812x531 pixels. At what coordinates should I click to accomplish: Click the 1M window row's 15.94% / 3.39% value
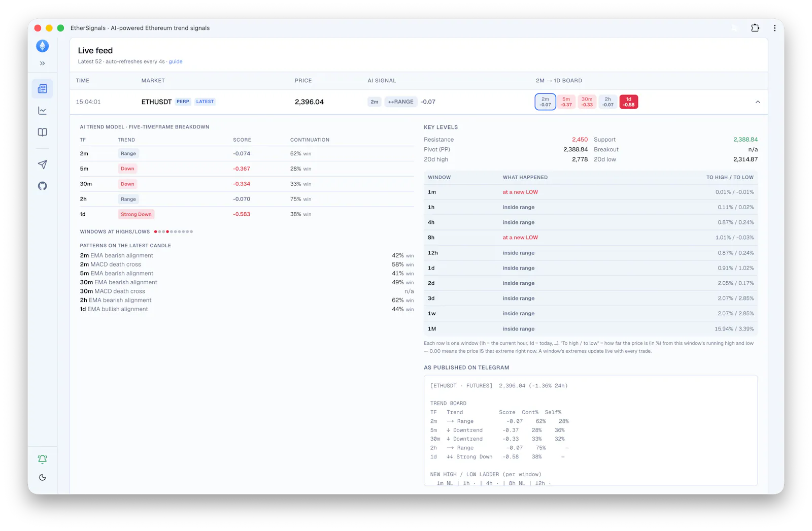[x=734, y=329]
